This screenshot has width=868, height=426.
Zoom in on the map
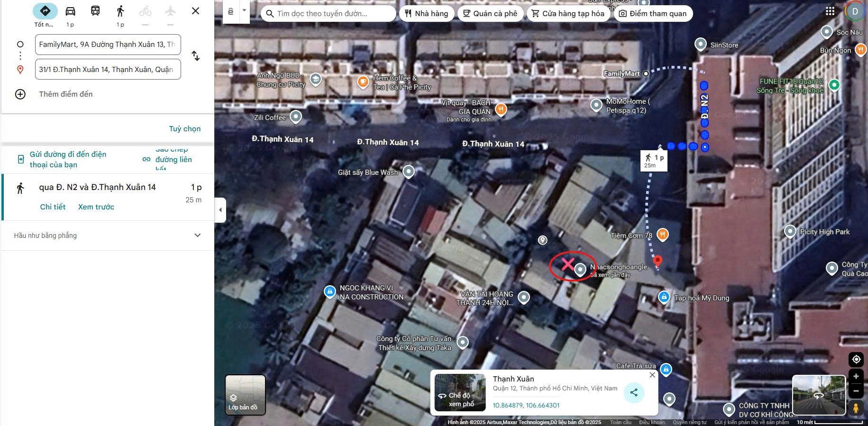856,377
